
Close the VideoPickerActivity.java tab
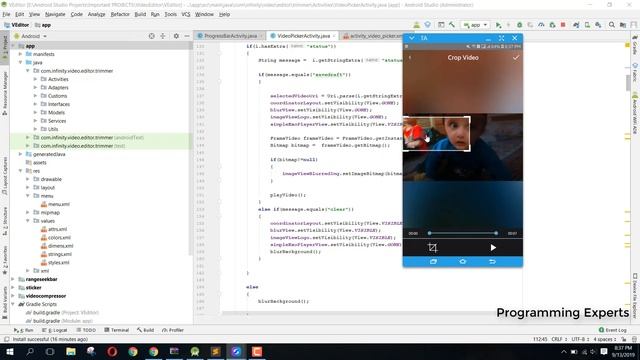tap(334, 36)
